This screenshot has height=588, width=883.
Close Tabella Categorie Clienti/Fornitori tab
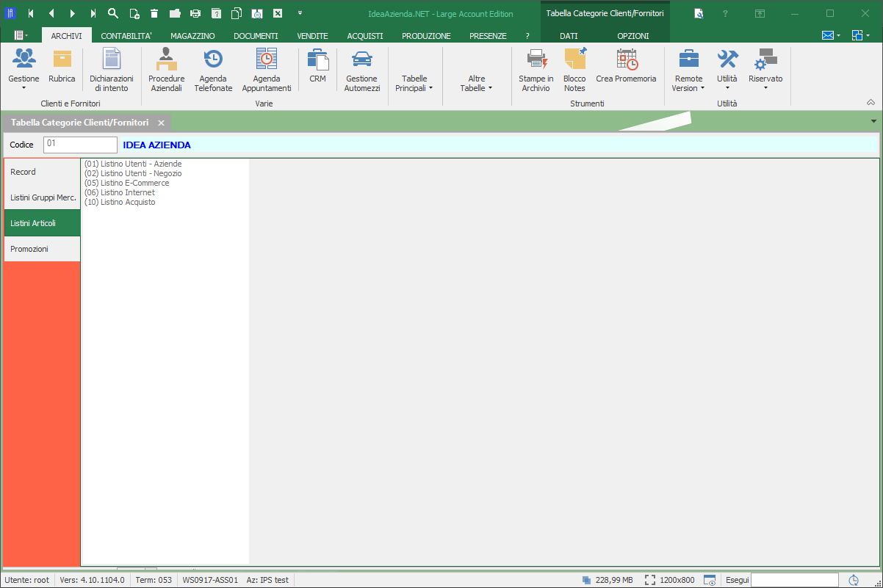point(161,123)
